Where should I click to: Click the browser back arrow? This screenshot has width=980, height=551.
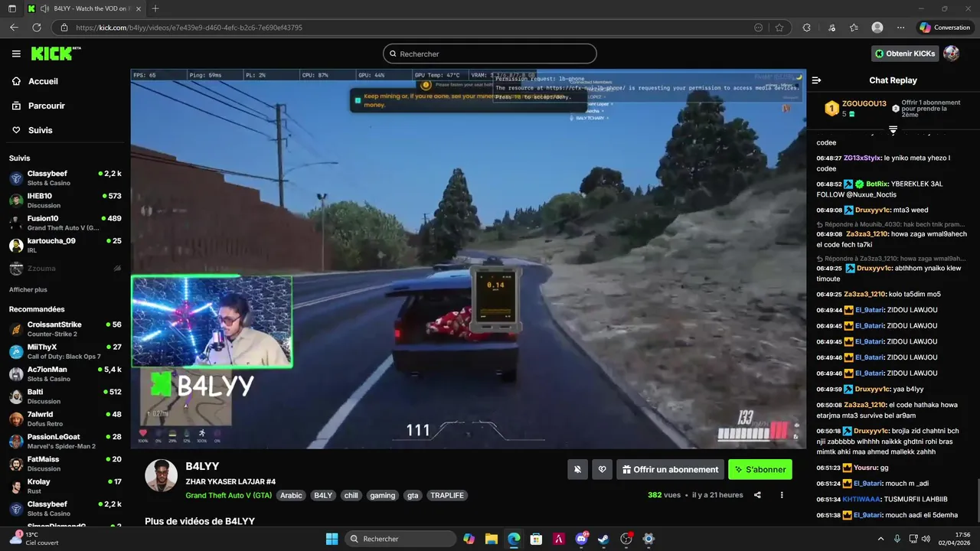pyautogui.click(x=14, y=28)
